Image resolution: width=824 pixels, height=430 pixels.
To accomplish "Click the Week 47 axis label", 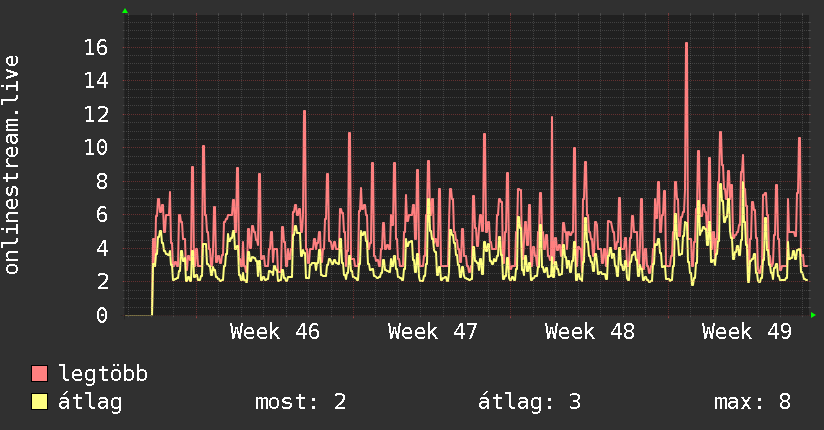I will [432, 332].
